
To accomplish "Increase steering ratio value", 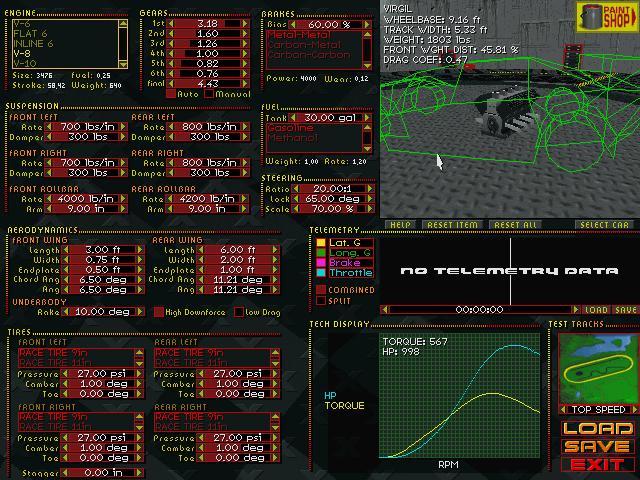I will click(370, 189).
